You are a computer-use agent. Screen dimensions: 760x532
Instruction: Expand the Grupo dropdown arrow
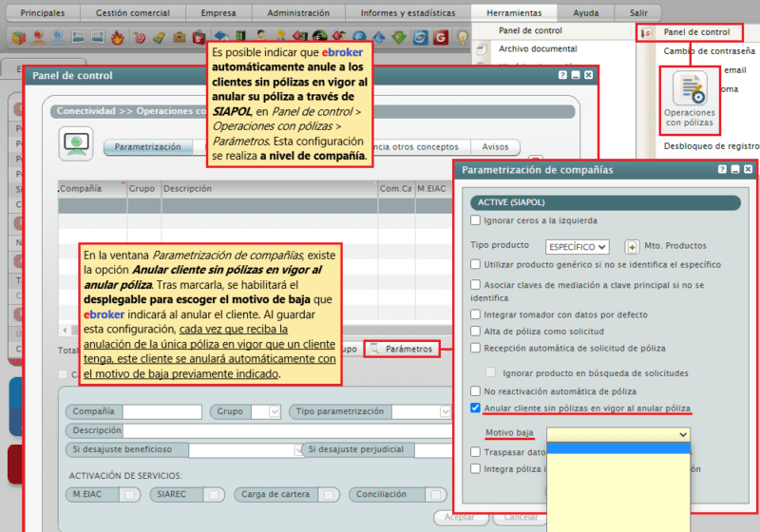click(274, 412)
